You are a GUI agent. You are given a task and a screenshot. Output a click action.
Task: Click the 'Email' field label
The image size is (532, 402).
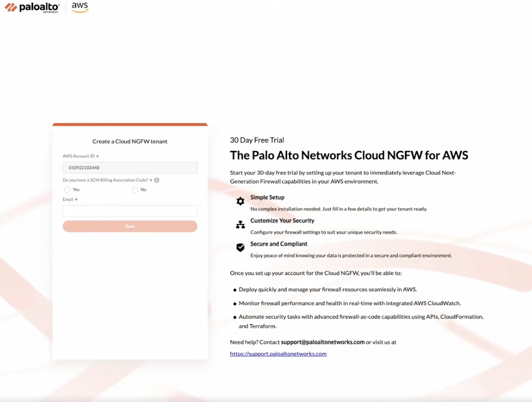pos(68,199)
